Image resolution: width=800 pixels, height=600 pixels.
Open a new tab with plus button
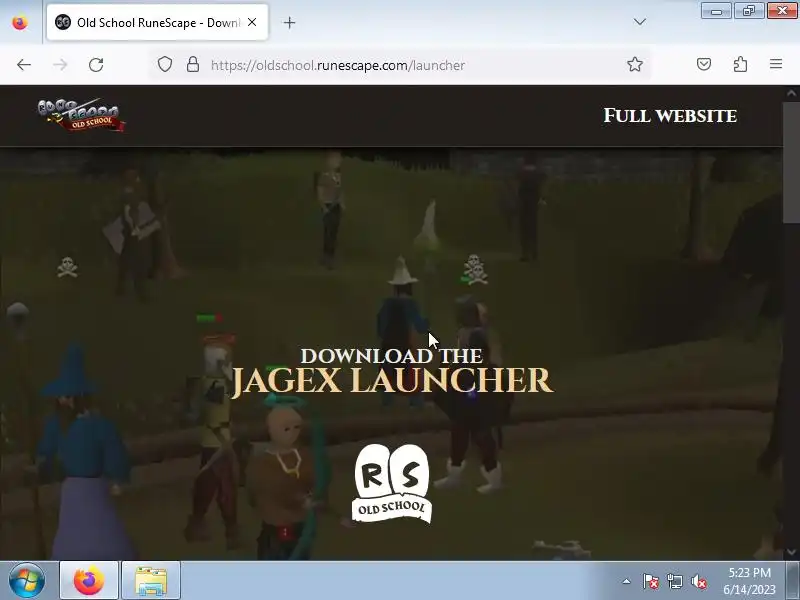289,22
